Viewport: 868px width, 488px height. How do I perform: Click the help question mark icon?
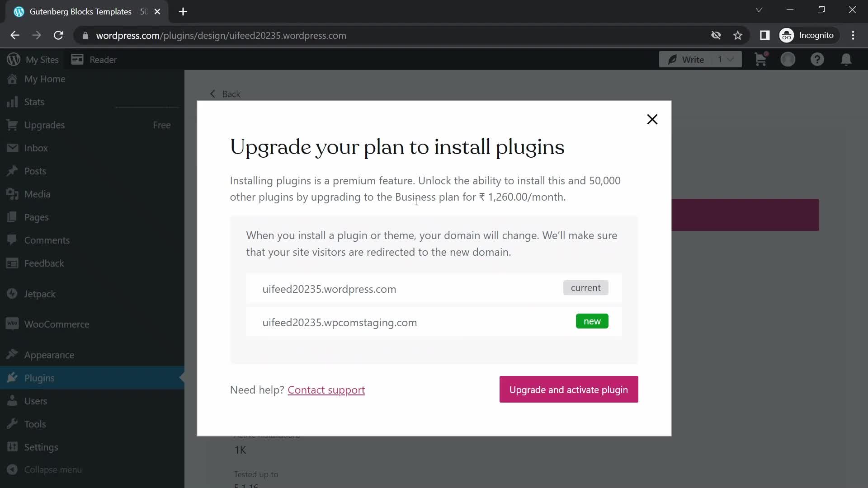point(817,60)
